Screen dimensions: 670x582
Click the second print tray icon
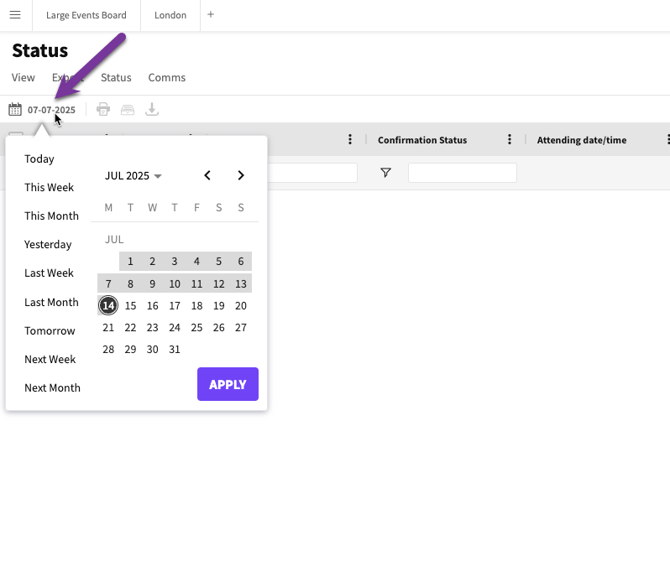[127, 110]
